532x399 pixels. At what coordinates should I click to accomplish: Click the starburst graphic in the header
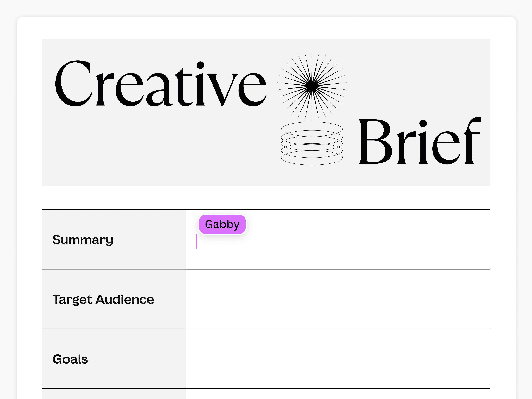[312, 86]
